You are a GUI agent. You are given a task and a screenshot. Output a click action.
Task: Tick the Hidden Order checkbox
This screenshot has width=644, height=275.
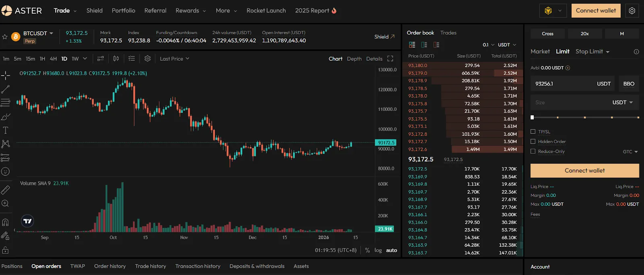[533, 142]
